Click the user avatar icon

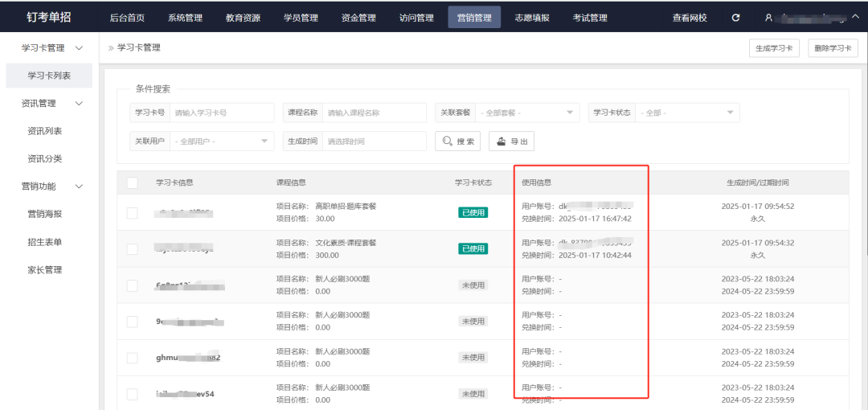click(768, 18)
